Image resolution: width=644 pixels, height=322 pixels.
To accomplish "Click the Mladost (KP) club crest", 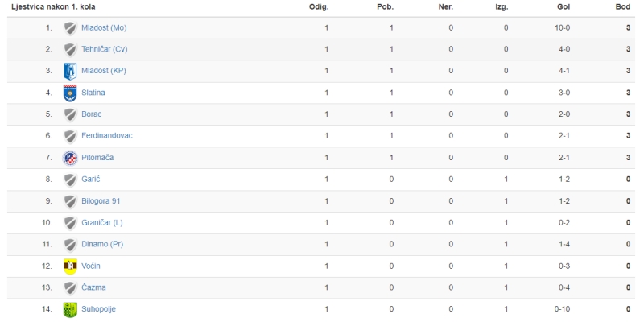I will (x=70, y=71).
